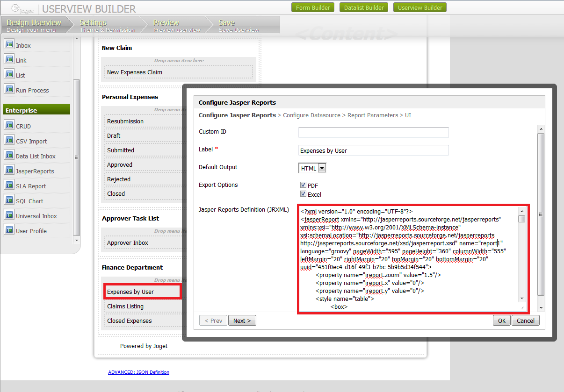Toggle the PDF export option
Image resolution: width=564 pixels, height=392 pixels.
point(303,185)
